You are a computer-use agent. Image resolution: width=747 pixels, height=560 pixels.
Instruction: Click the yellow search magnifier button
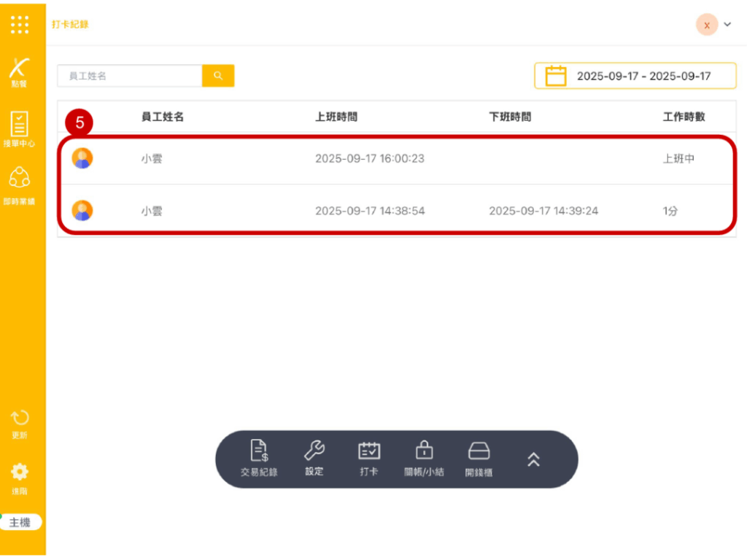(x=218, y=76)
